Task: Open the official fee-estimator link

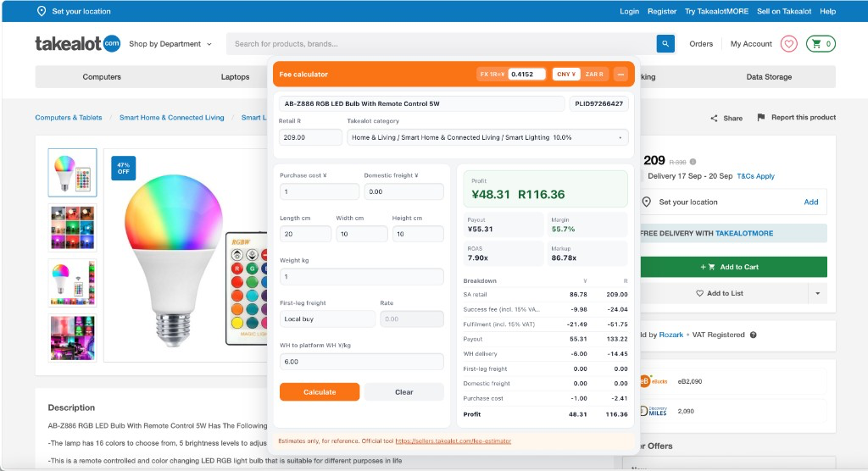Action: (453, 441)
